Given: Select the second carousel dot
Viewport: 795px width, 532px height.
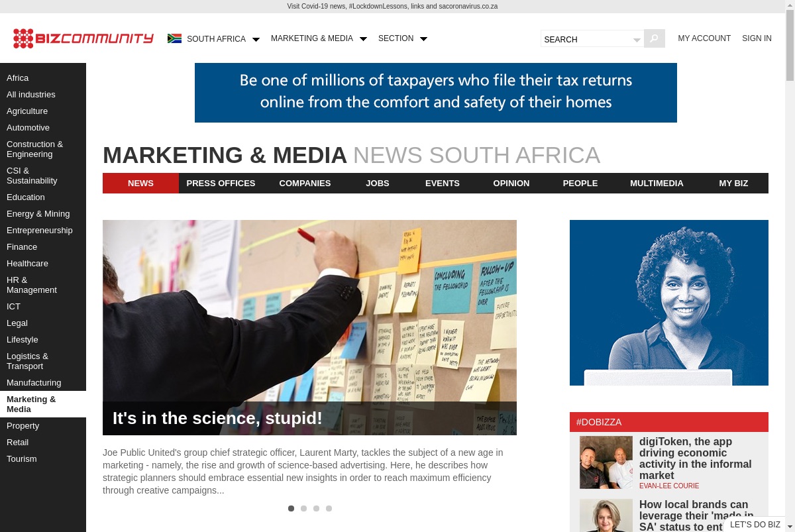Looking at the screenshot, I should (303, 509).
